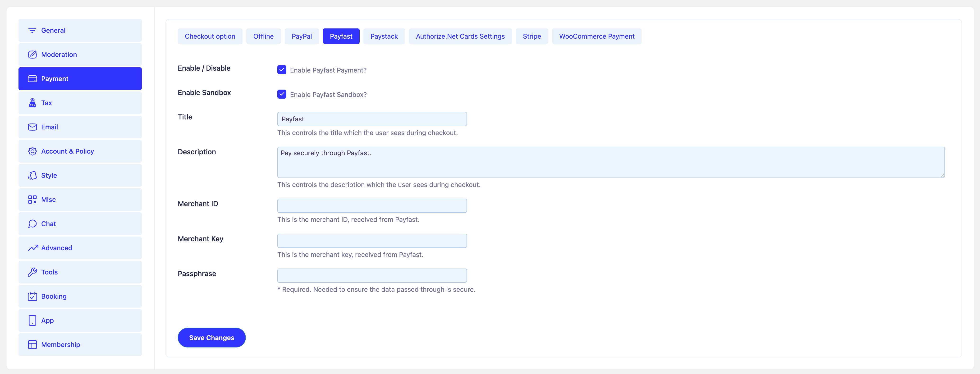Open the Booking settings section

[80, 296]
